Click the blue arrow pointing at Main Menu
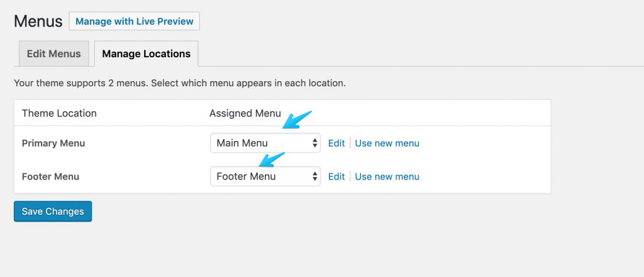The width and height of the screenshot is (644, 277). [297, 120]
